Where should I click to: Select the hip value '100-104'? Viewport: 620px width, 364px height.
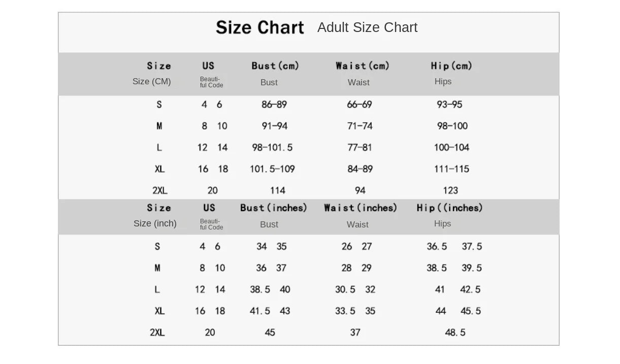(x=451, y=148)
